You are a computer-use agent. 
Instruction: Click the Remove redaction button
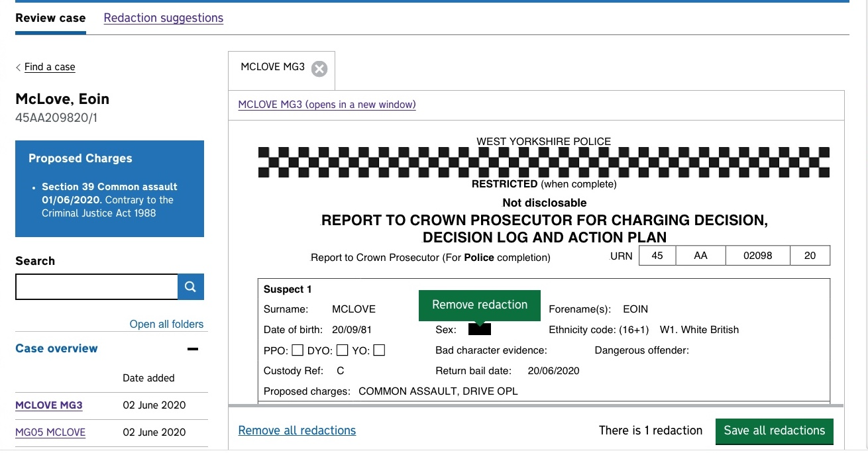[480, 305]
